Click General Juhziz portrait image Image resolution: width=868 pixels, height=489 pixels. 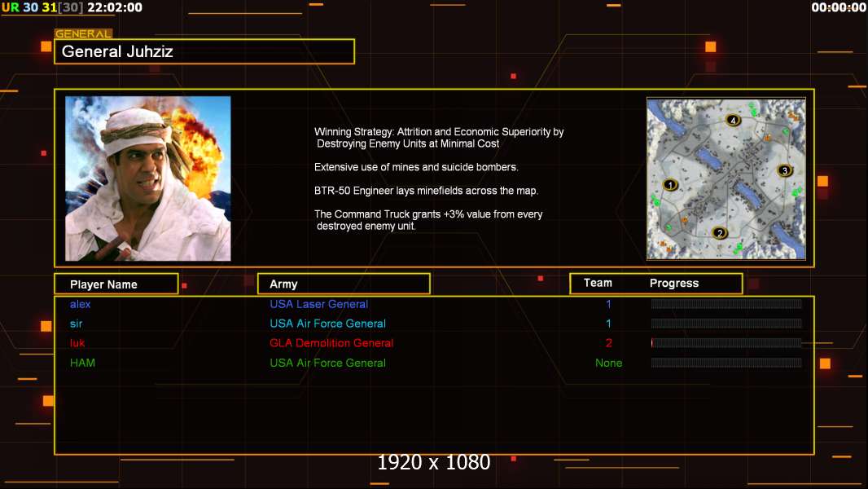click(x=148, y=178)
